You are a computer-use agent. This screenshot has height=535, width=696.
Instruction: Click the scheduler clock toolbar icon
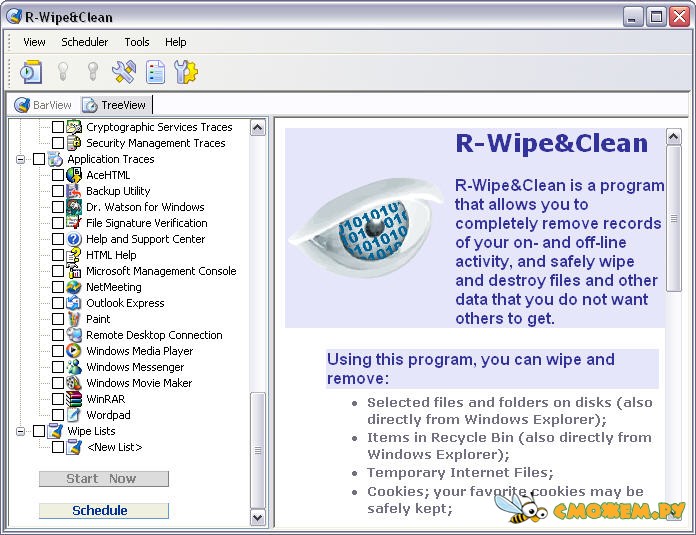[x=31, y=72]
